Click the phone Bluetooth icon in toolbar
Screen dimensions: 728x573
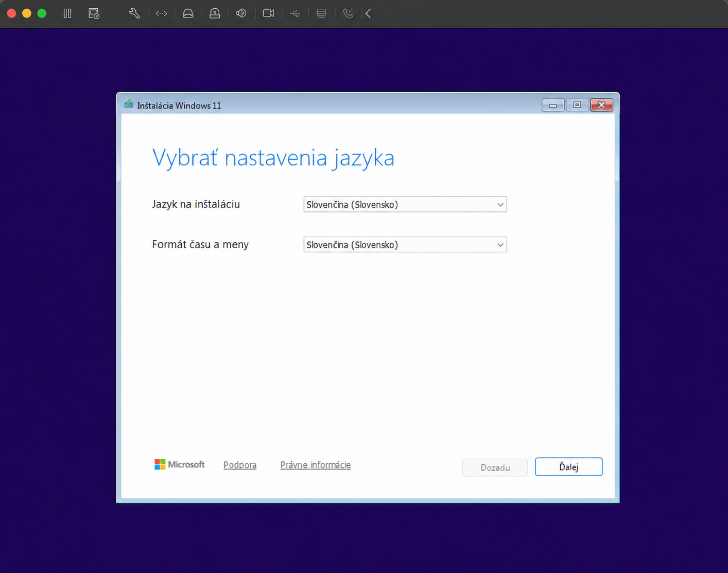coord(348,13)
